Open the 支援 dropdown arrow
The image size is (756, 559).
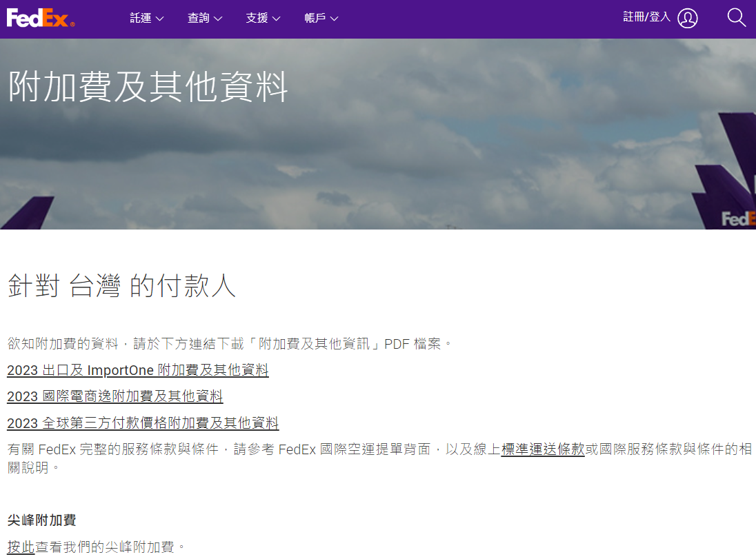(277, 19)
